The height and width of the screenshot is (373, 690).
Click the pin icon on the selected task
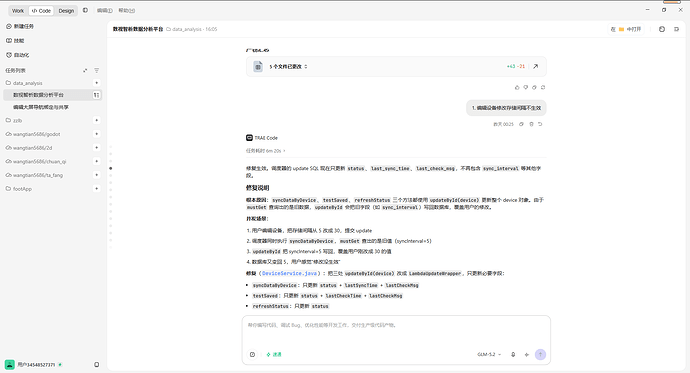point(96,95)
